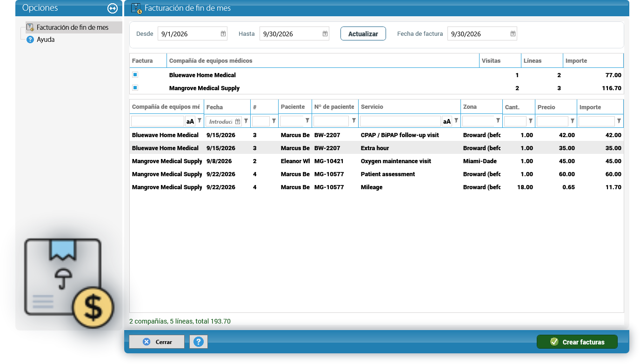Image resolution: width=640 pixels, height=364 pixels.
Task: Open Fecha de factura calendar picker
Action: coord(513,33)
